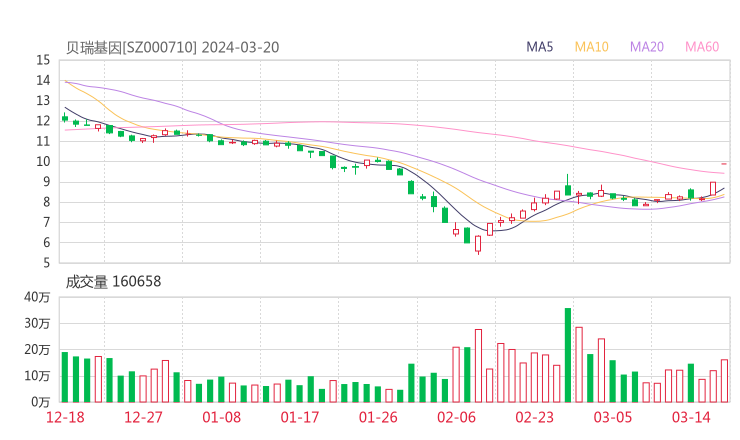Click the 0万 volume axis label

pyautogui.click(x=41, y=403)
